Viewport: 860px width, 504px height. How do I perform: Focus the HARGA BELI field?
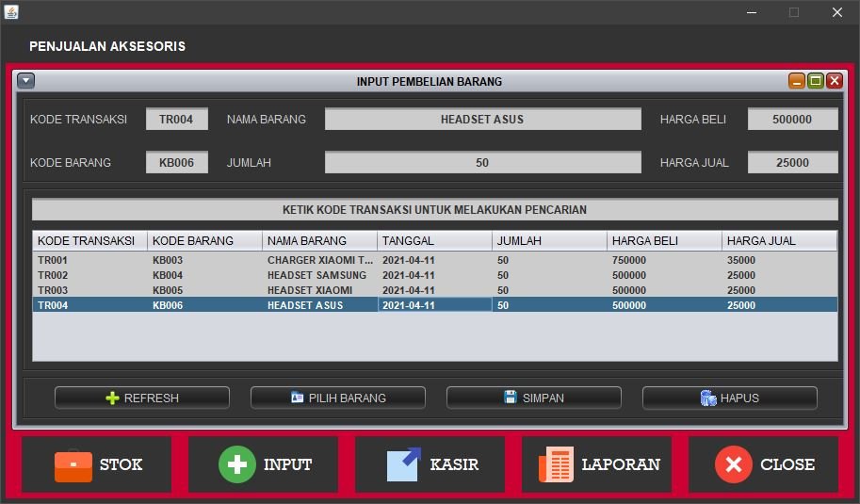coord(792,120)
